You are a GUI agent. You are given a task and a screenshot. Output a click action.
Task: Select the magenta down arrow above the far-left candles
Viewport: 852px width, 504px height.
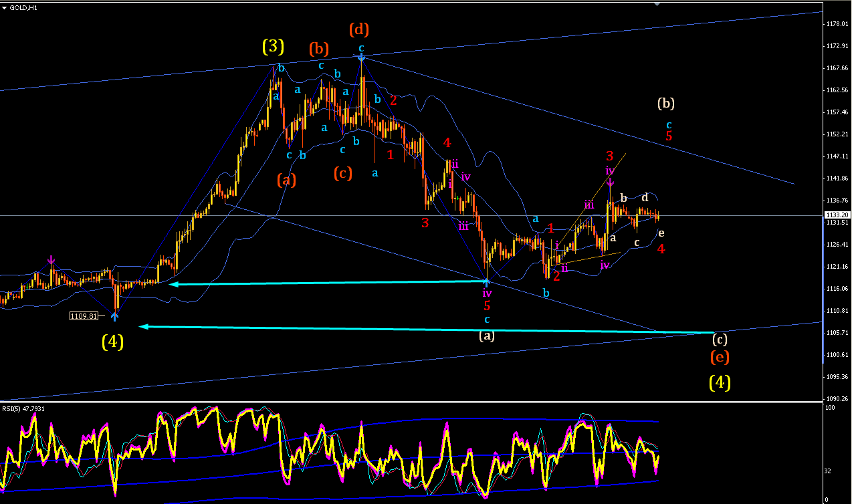51,259
